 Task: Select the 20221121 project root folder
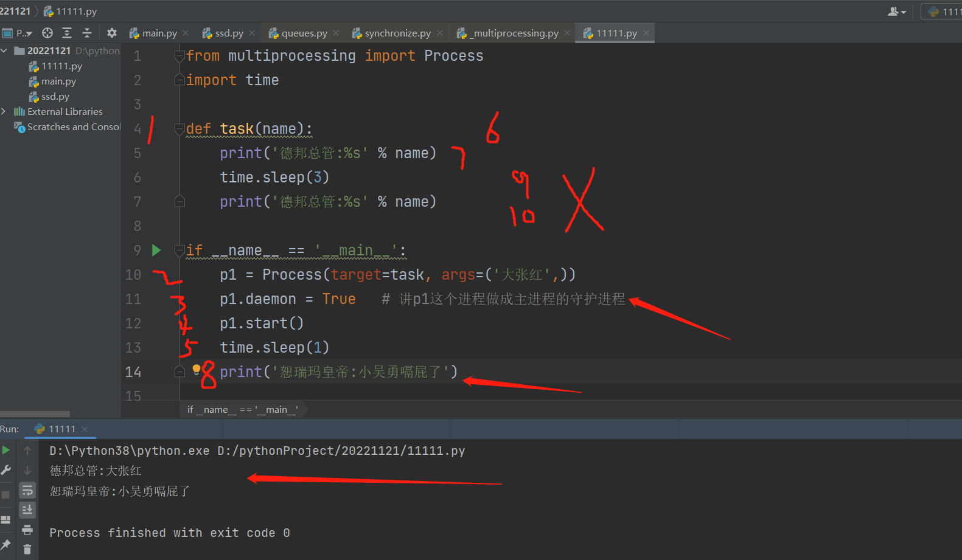point(49,50)
